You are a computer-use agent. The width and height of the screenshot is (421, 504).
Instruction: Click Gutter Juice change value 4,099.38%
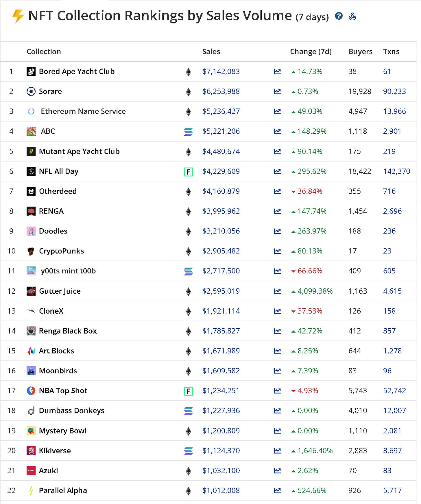click(x=315, y=291)
